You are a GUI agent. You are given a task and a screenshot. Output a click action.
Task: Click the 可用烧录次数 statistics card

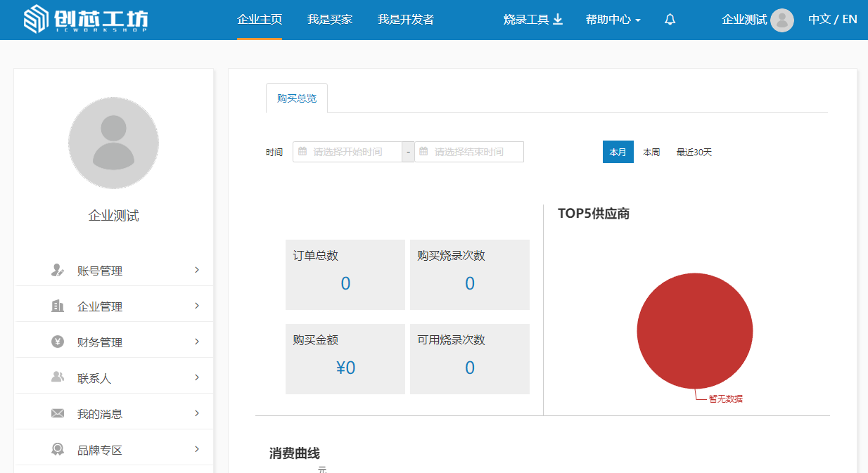point(470,359)
